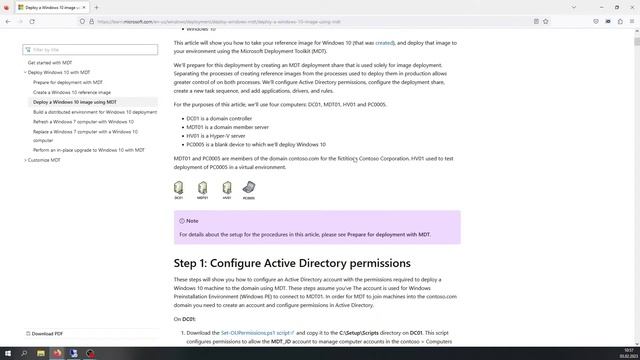Open the Set-OUPermissions.ps1 script link
The height and width of the screenshot is (360, 640).
point(257,333)
